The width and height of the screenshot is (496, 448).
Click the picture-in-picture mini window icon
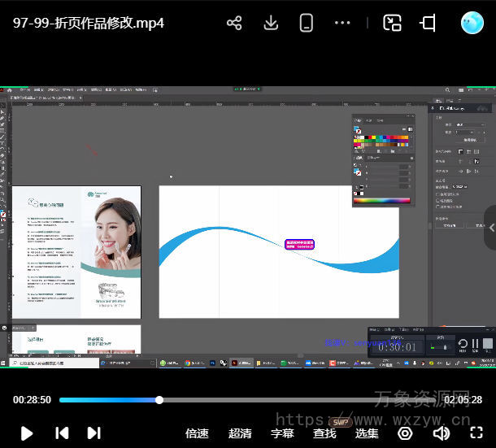tap(392, 23)
